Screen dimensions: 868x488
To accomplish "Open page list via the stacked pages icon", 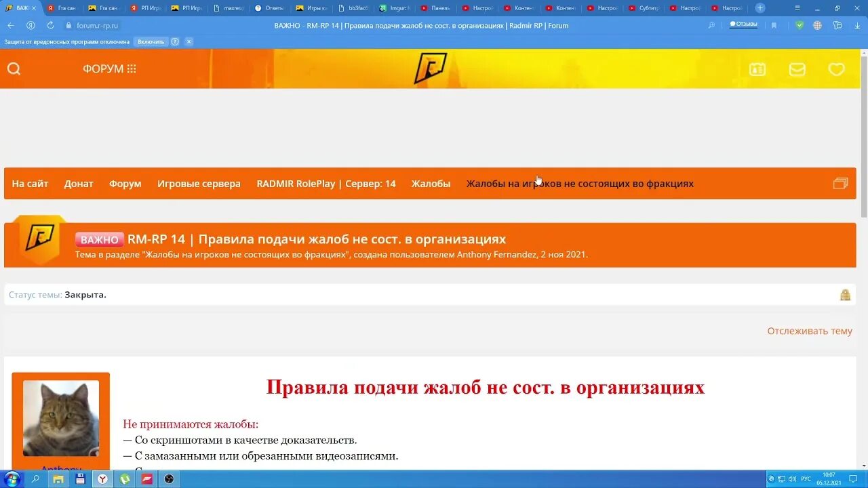I will [840, 183].
